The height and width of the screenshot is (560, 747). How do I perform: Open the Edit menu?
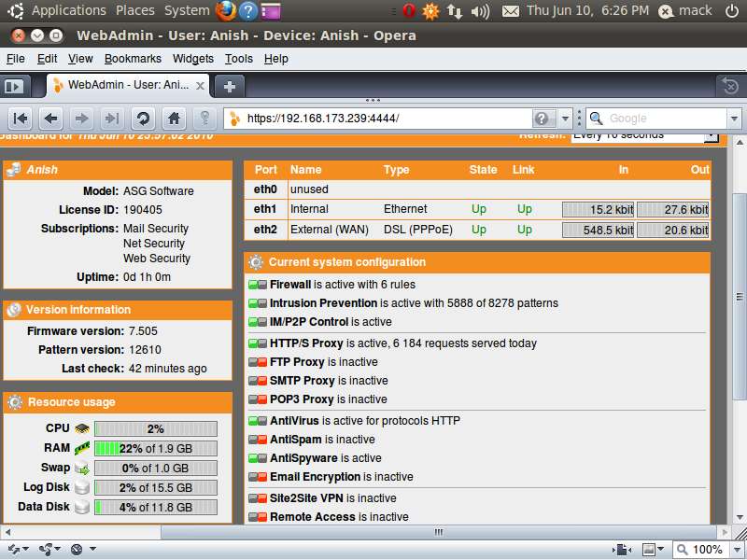[x=47, y=59]
